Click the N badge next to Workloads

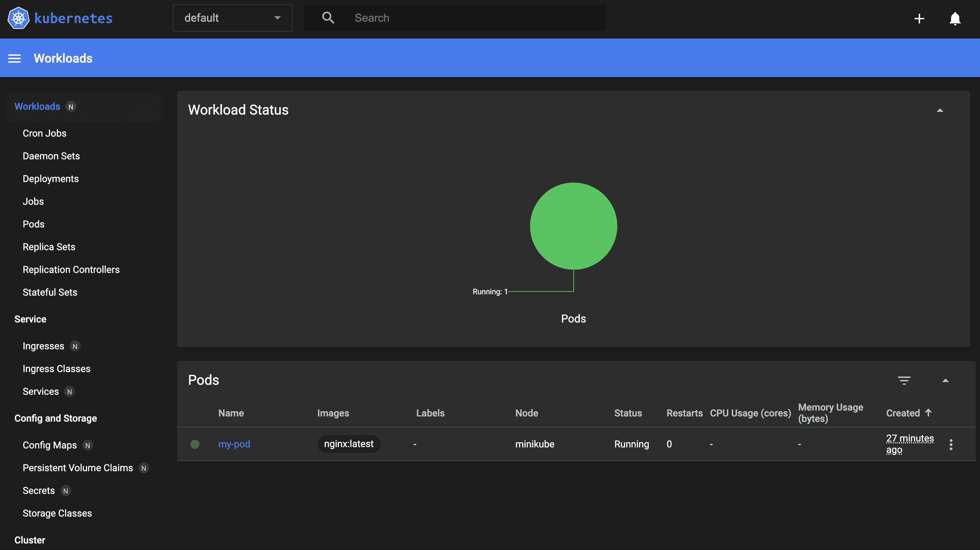click(71, 107)
